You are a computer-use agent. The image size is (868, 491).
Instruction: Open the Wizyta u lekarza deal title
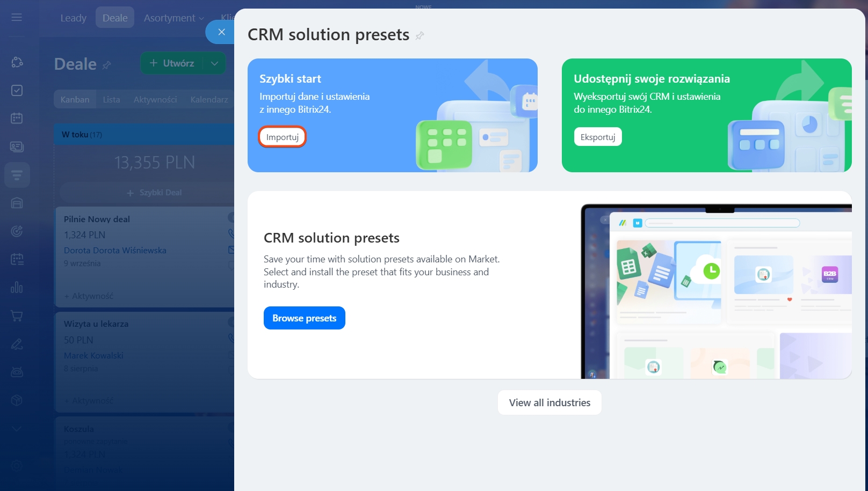pos(96,324)
